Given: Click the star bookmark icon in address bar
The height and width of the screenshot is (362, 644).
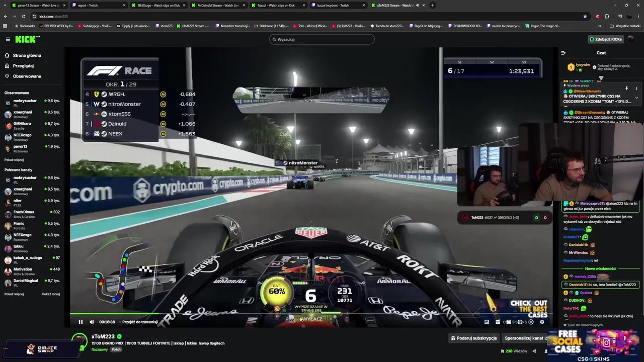Looking at the screenshot, I should point(585,16).
